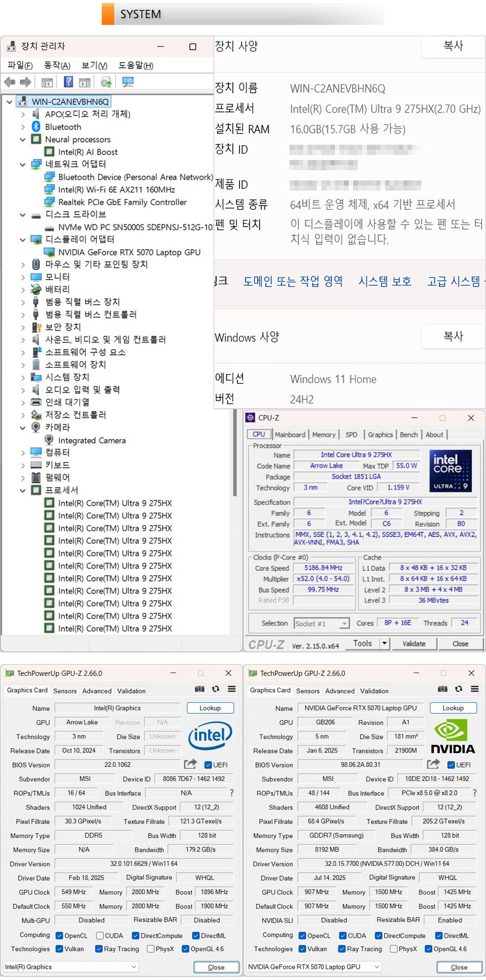The height and width of the screenshot is (980, 486).
Task: Click the Resizable BAR question mark in NVIDIA GPU-Z
Action: 474,793
